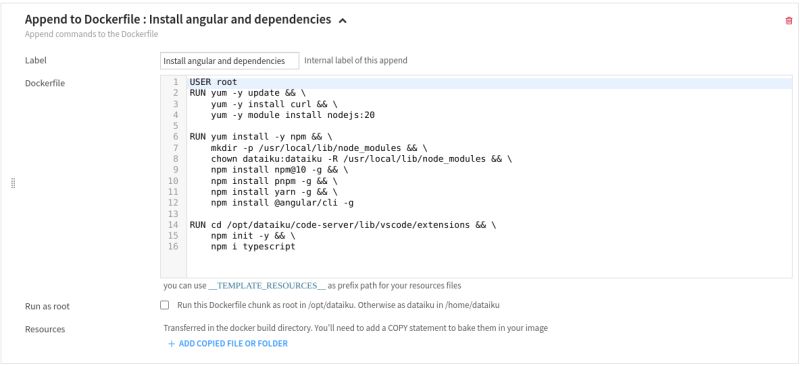Click line 'mkdir -p /usr/local/lib/node_modules'
The height and width of the screenshot is (366, 800).
click(x=319, y=148)
